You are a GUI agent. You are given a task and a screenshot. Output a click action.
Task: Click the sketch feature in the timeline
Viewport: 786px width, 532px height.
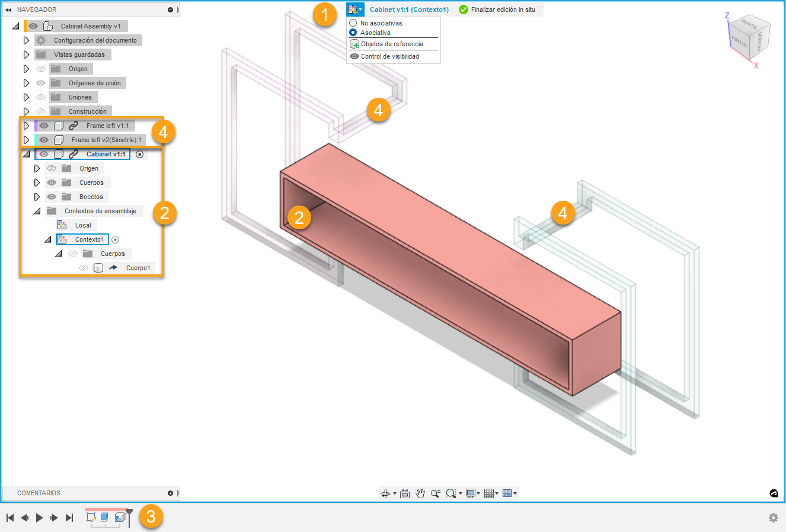click(x=91, y=517)
